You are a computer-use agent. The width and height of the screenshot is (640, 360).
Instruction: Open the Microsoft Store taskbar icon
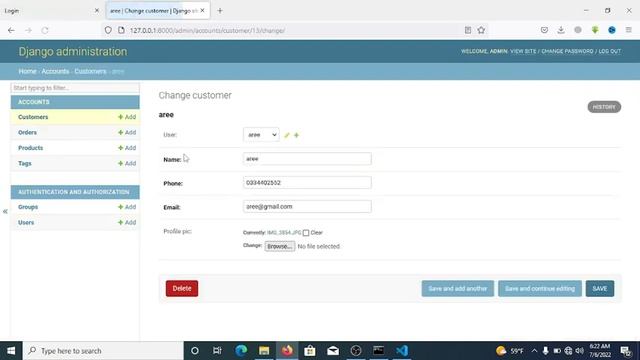click(310, 351)
